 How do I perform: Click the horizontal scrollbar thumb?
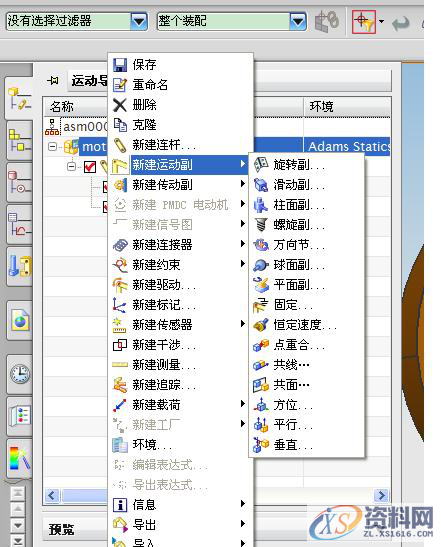[x=85, y=495]
